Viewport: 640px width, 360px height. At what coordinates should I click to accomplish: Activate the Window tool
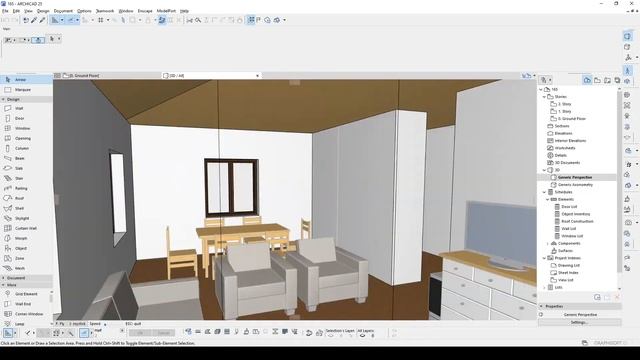click(26, 129)
